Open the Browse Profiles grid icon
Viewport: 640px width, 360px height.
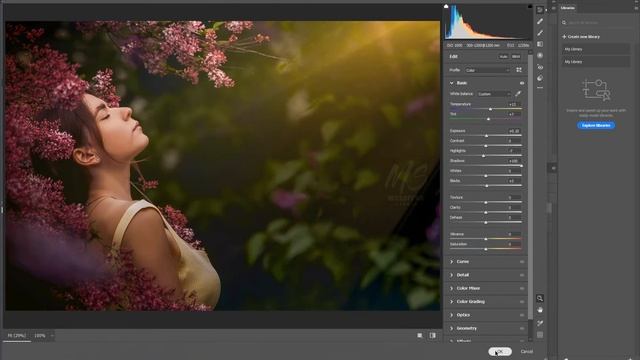[x=519, y=70]
